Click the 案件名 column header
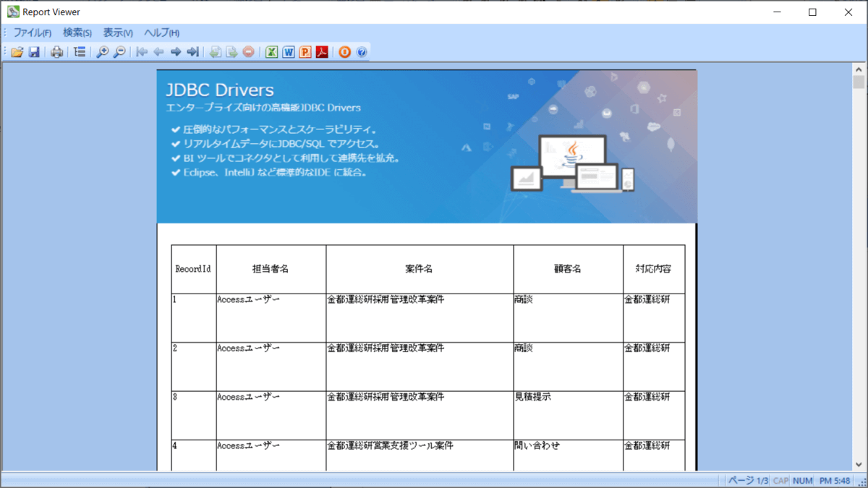Viewport: 868px width, 488px height. (420, 269)
